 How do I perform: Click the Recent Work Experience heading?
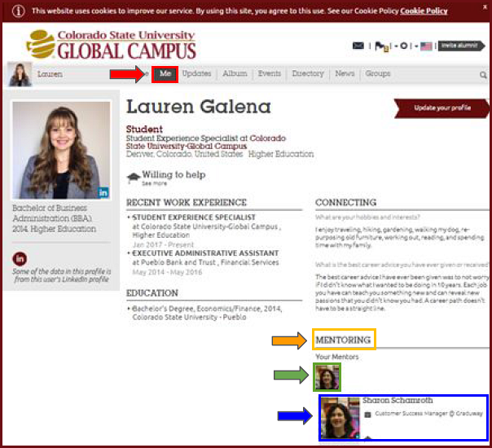(x=187, y=203)
